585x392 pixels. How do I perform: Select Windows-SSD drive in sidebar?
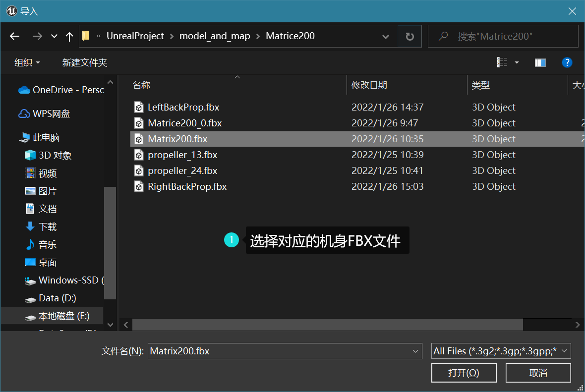(64, 280)
